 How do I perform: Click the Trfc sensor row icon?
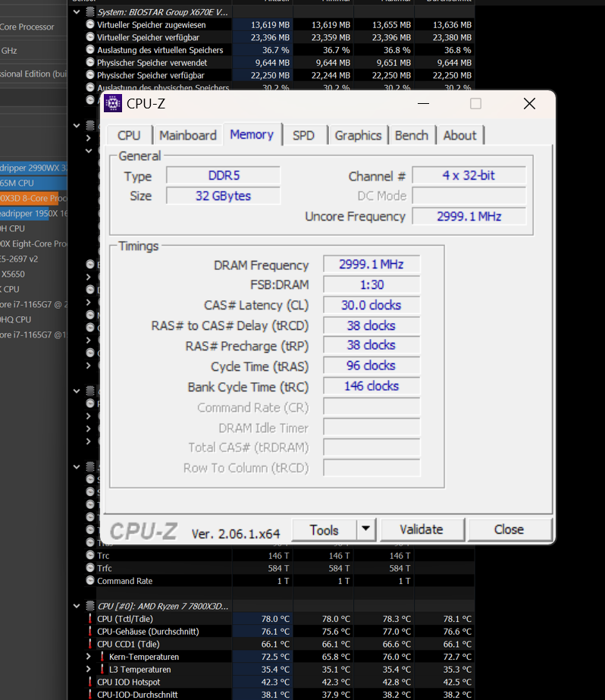[x=90, y=568]
